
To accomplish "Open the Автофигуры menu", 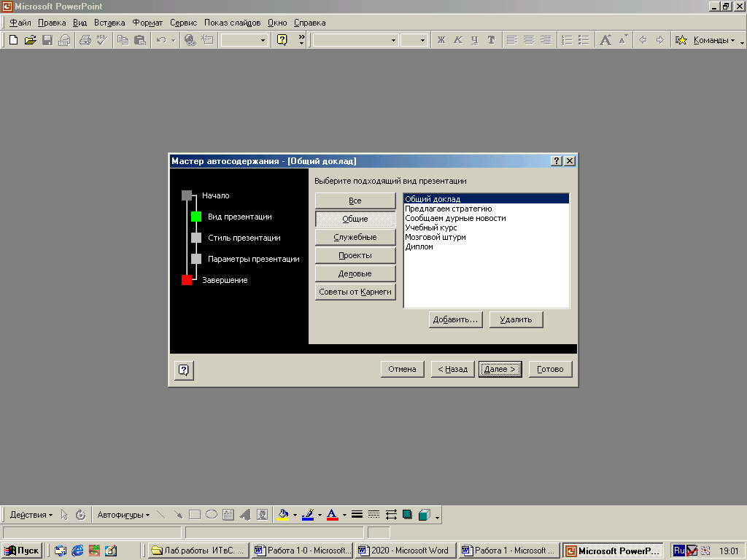I will (123, 515).
